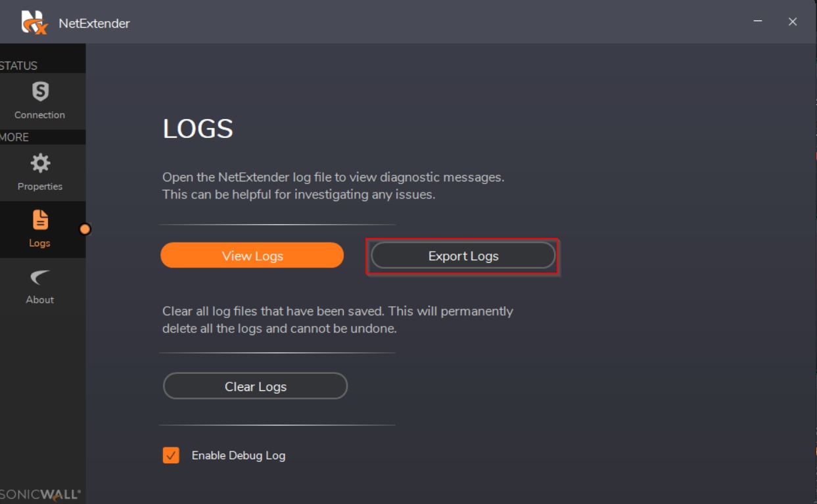Click the LOGS page heading
Screen dimensions: 817x504
point(198,129)
